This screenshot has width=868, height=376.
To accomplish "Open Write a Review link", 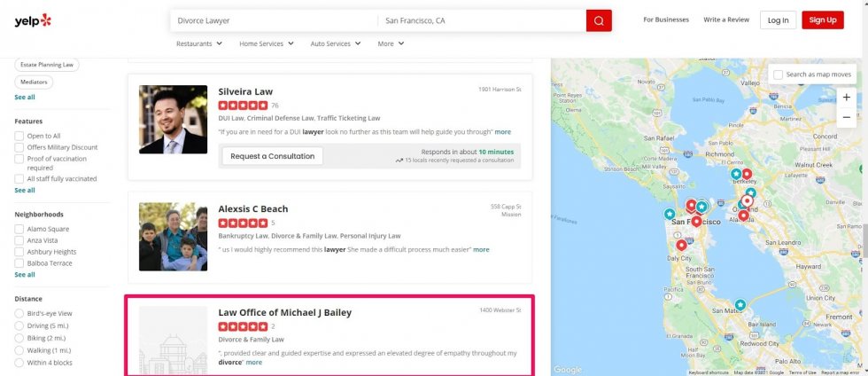I will [726, 20].
